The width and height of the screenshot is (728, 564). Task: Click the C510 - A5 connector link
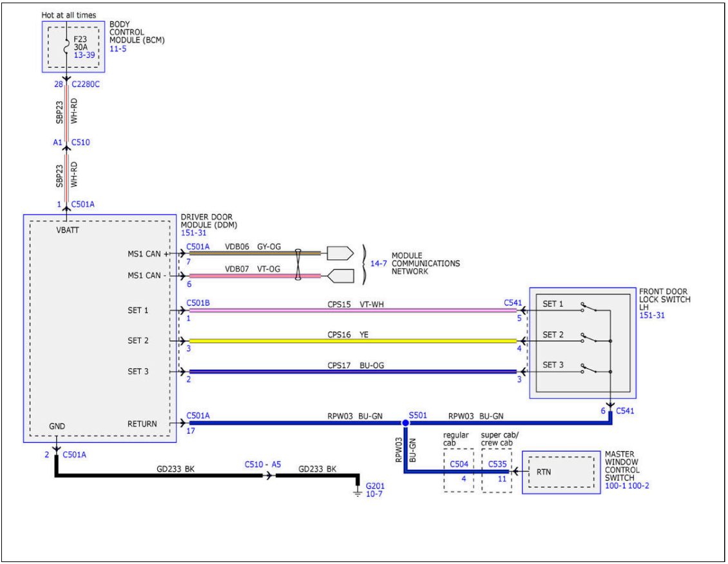coord(263,464)
